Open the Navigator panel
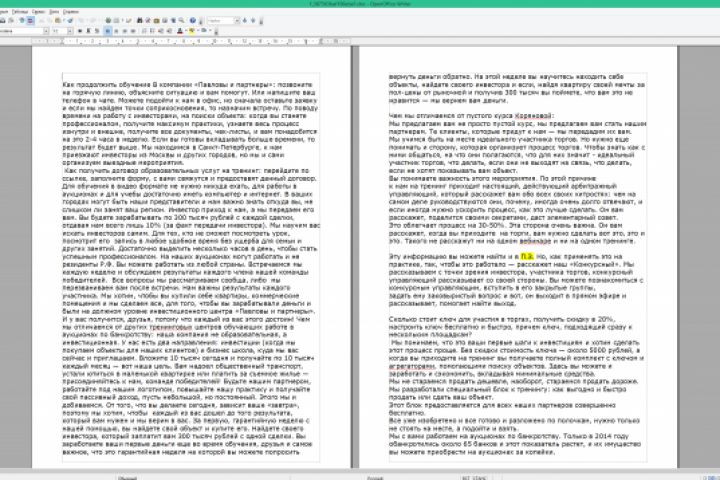 pos(147,21)
